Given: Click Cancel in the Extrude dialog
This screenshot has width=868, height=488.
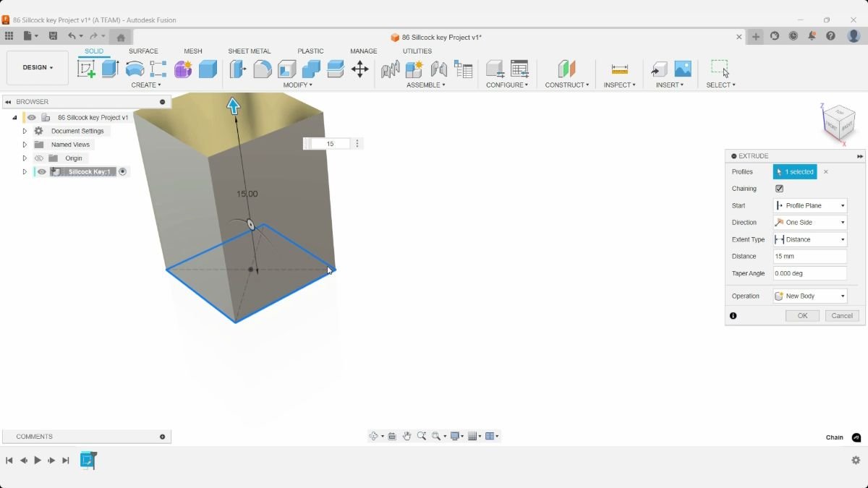Looking at the screenshot, I should [x=842, y=316].
